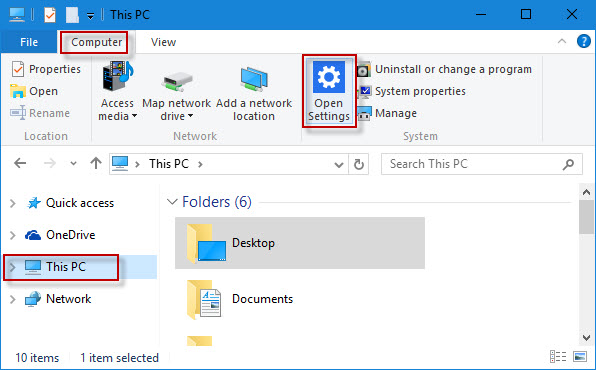
Task: Switch to Large icons view in status bar
Action: 580,357
